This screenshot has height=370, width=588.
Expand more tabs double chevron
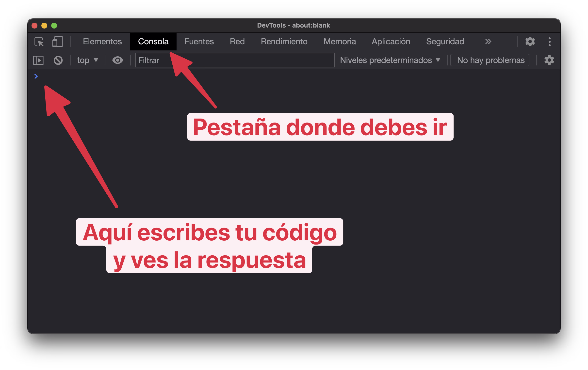click(x=488, y=42)
